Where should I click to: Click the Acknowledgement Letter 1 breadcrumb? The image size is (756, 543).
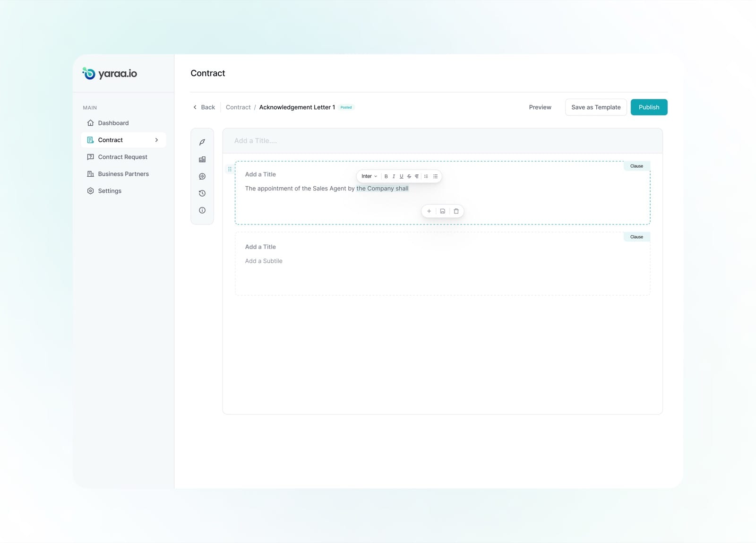[297, 107]
